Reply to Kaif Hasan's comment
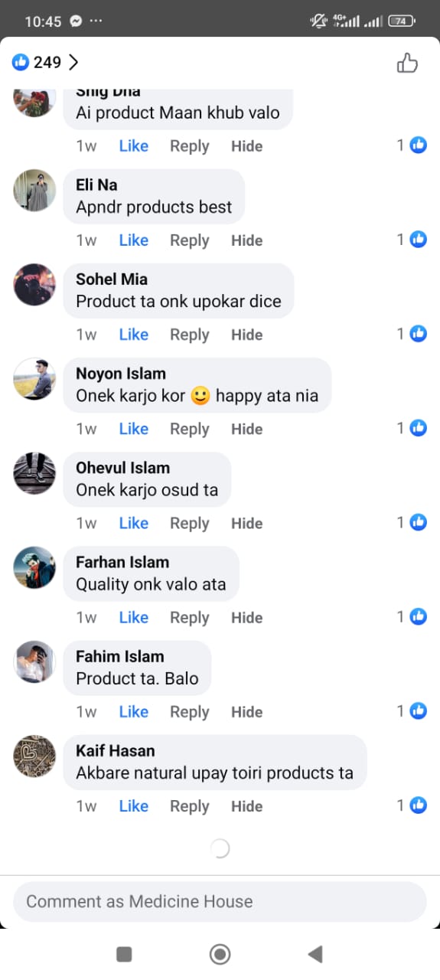The width and height of the screenshot is (440, 980). tap(190, 806)
